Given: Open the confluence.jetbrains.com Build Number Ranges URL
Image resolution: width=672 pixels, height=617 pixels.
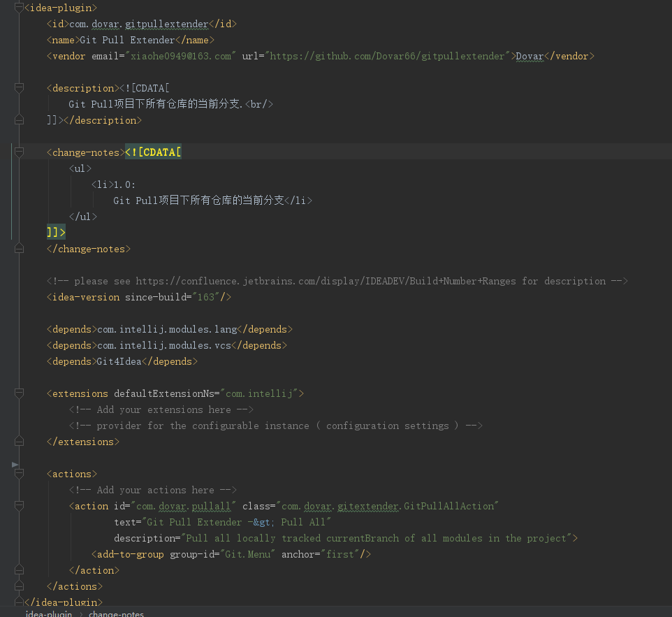Looking at the screenshot, I should tap(326, 282).
